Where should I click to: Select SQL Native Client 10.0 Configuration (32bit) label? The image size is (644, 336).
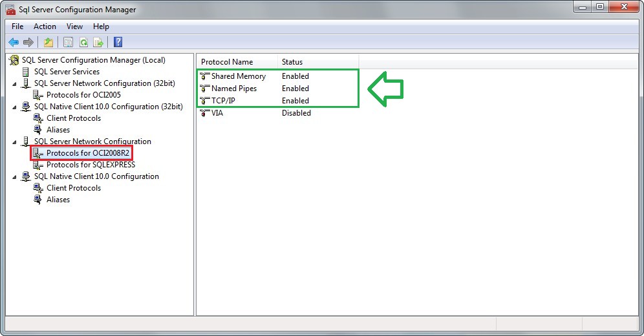pos(109,107)
